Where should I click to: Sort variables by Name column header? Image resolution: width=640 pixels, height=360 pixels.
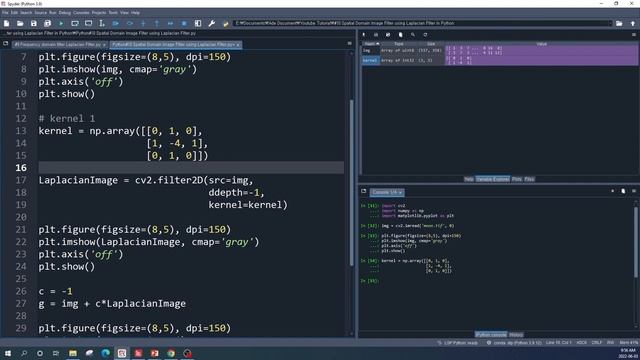(371, 43)
